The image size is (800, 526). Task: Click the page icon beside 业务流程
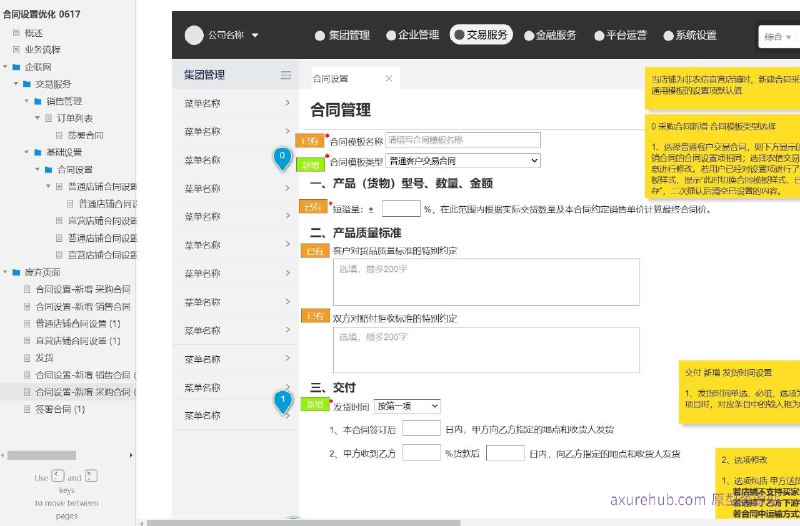pos(16,49)
